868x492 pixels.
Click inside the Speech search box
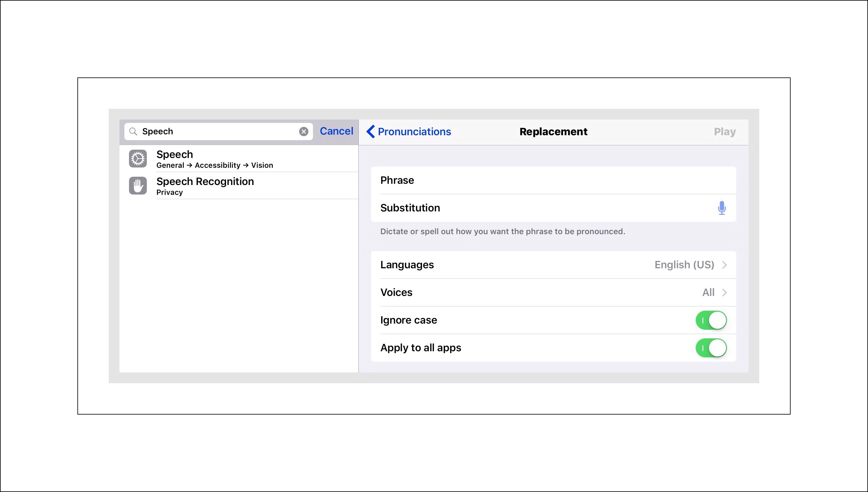tap(216, 132)
